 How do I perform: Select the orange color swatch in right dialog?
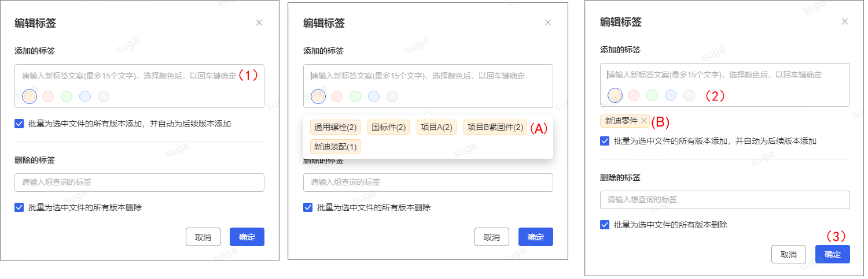(615, 95)
